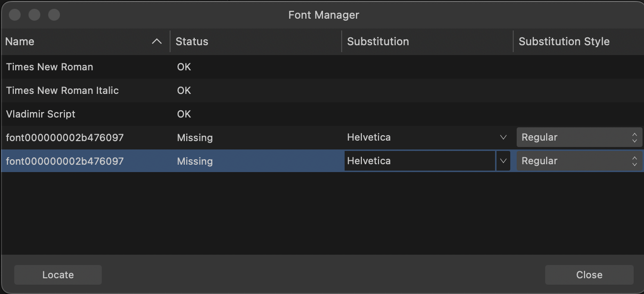644x294 pixels.
Task: Select the first missing font000000002b476097 row
Action: point(322,138)
